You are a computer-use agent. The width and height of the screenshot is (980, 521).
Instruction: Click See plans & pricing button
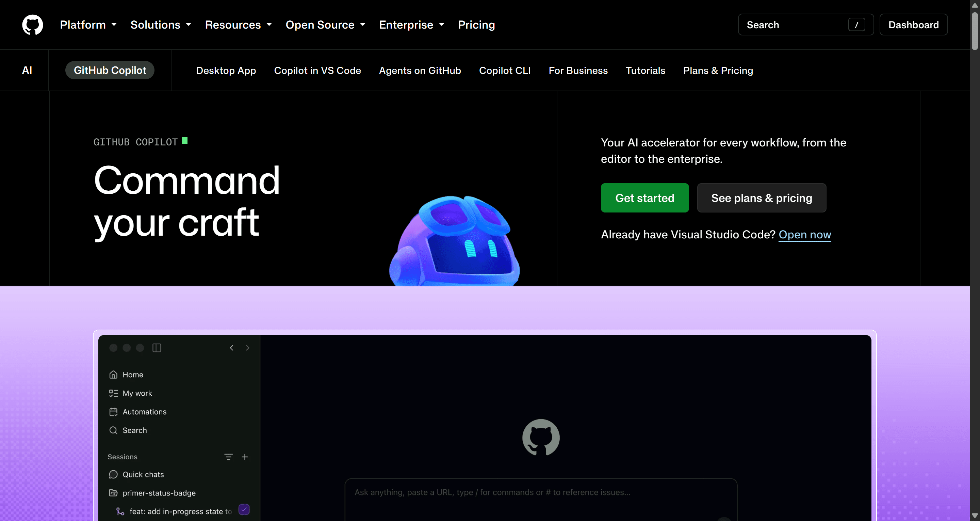pos(762,198)
